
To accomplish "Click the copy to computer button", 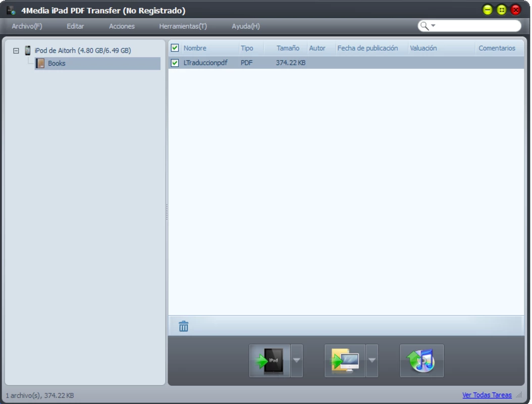I will click(x=345, y=361).
